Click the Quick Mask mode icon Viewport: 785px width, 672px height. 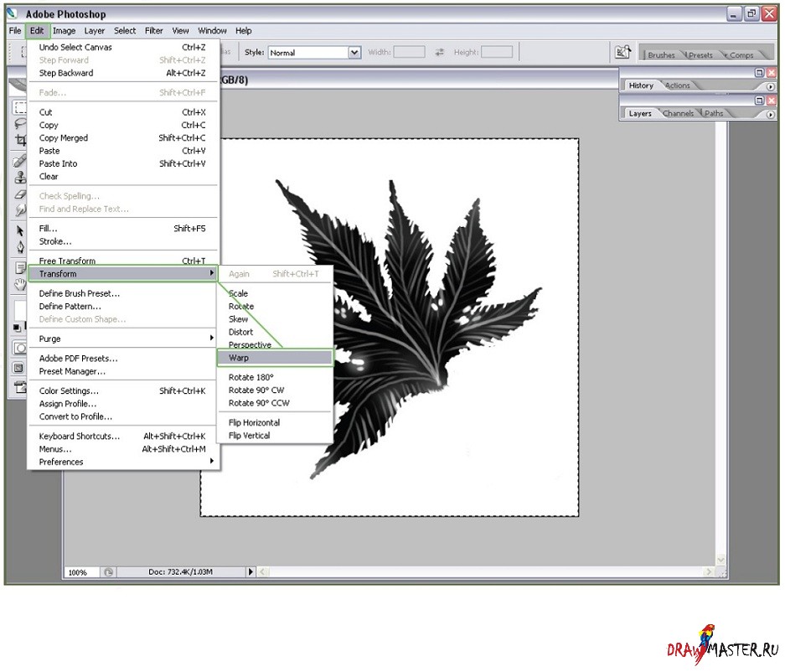[19, 348]
